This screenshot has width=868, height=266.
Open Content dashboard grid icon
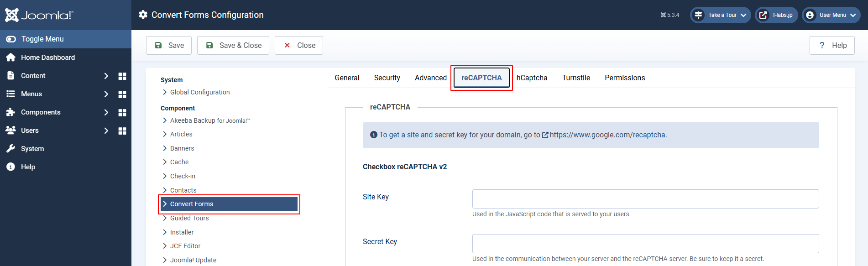point(122,76)
